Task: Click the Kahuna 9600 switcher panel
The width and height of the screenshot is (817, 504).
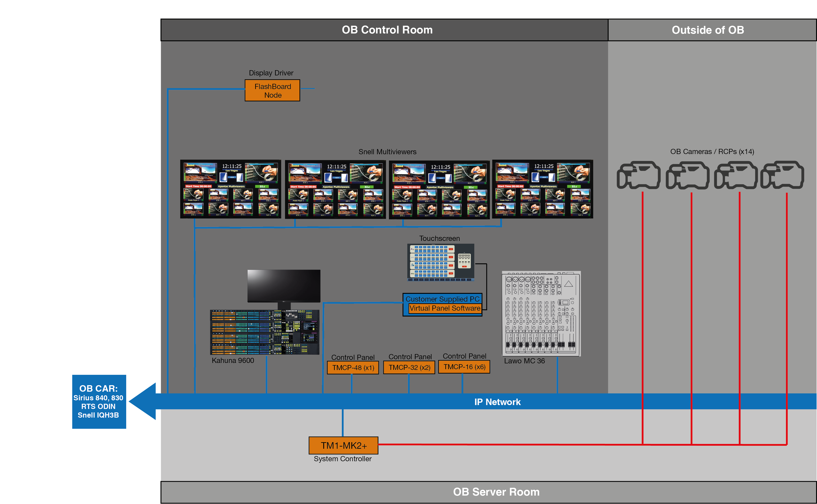Action: [x=265, y=332]
